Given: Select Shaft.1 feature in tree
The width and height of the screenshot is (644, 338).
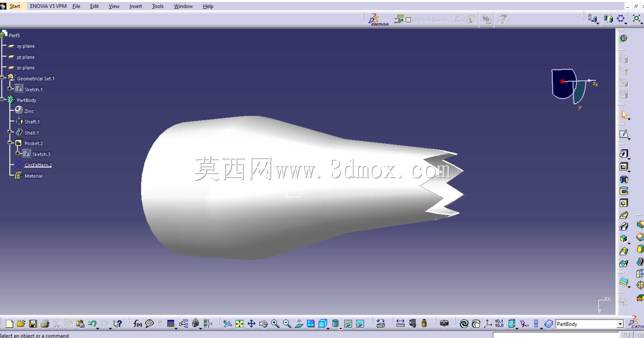Looking at the screenshot, I should [32, 122].
